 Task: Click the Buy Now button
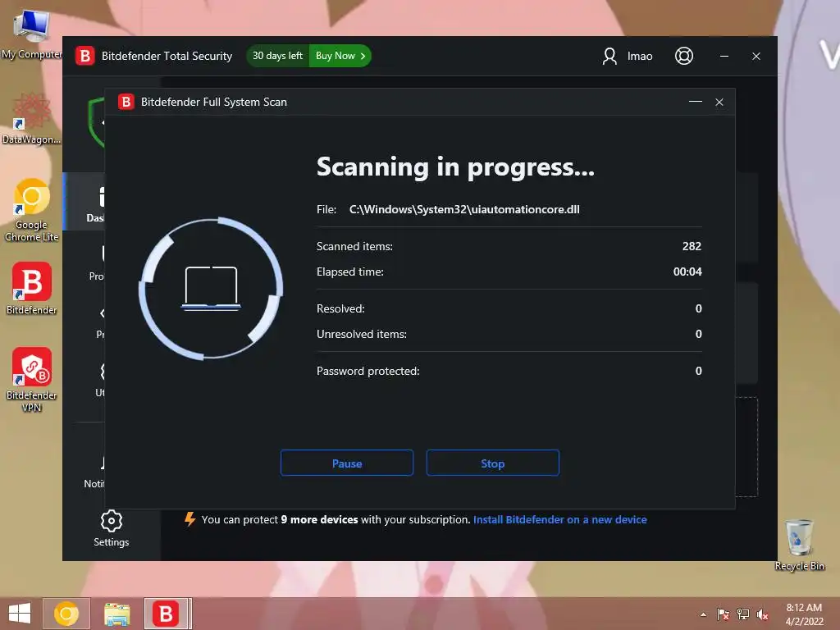click(x=340, y=56)
